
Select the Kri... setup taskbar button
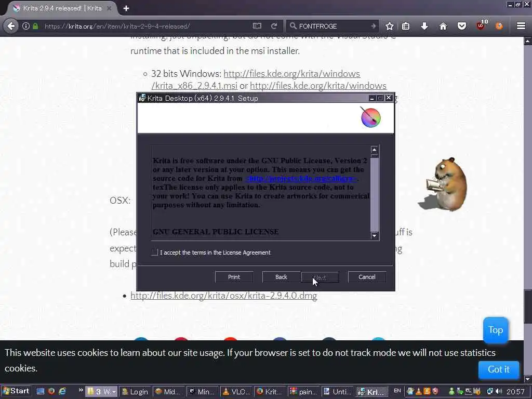(371, 392)
